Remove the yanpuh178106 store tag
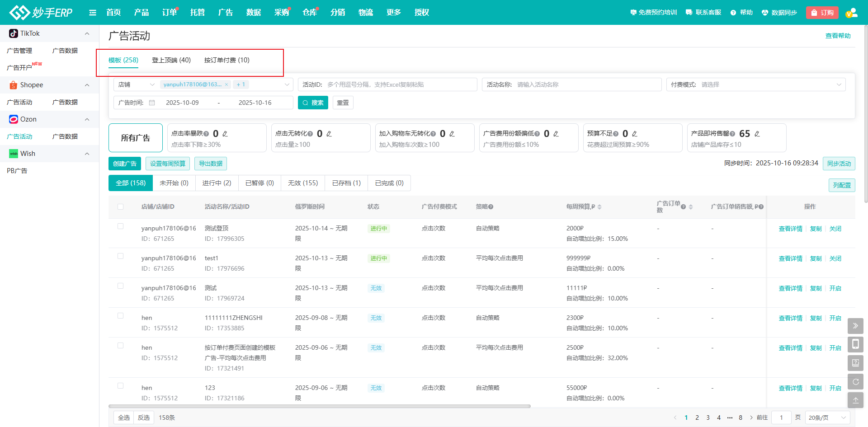 226,84
